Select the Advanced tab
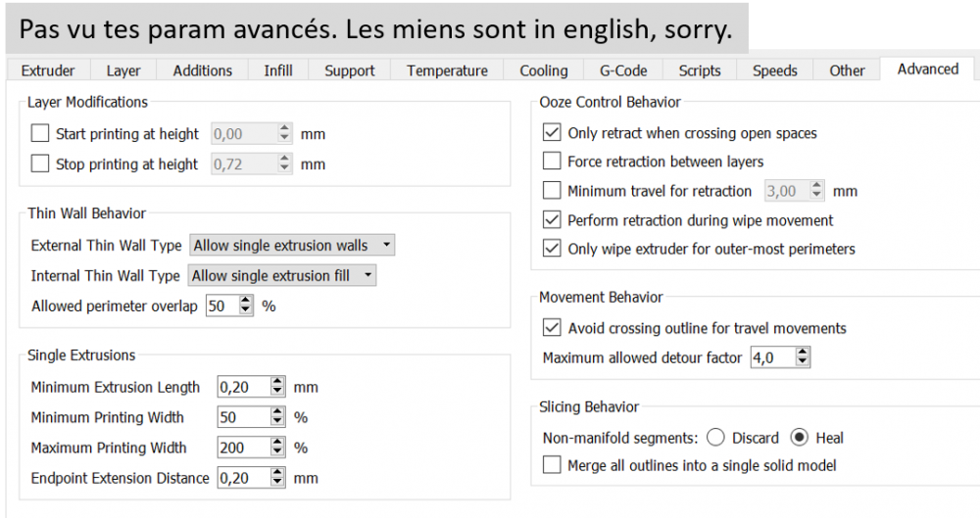 tap(927, 69)
